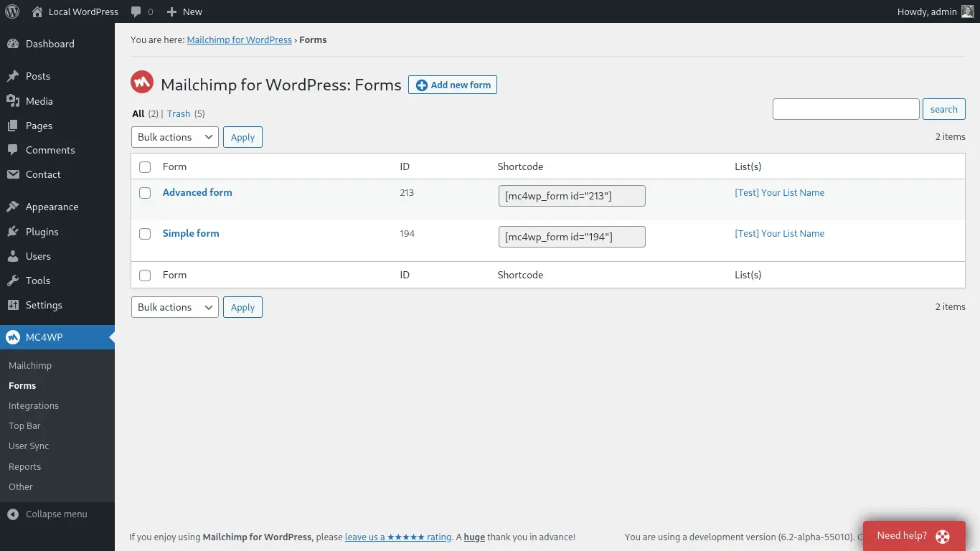Check the Simple form row checkbox
Image resolution: width=980 pixels, height=551 pixels.
click(x=145, y=234)
